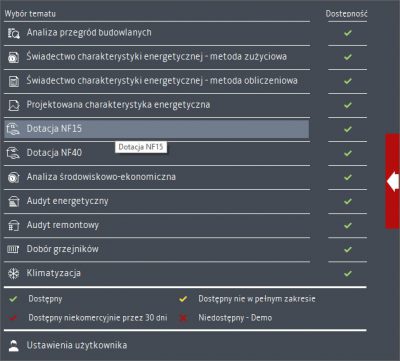
Task: Click the Dotacja NF40 hand icon
Action: pyautogui.click(x=14, y=153)
